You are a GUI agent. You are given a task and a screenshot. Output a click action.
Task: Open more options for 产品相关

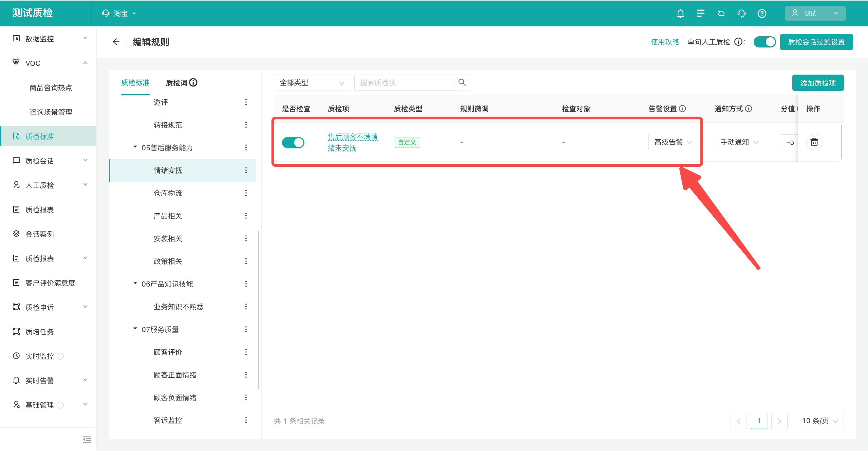246,216
